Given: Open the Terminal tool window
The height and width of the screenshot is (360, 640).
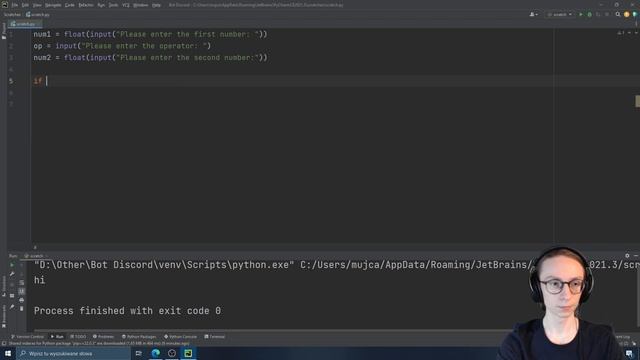Looking at the screenshot, I should [x=215, y=337].
